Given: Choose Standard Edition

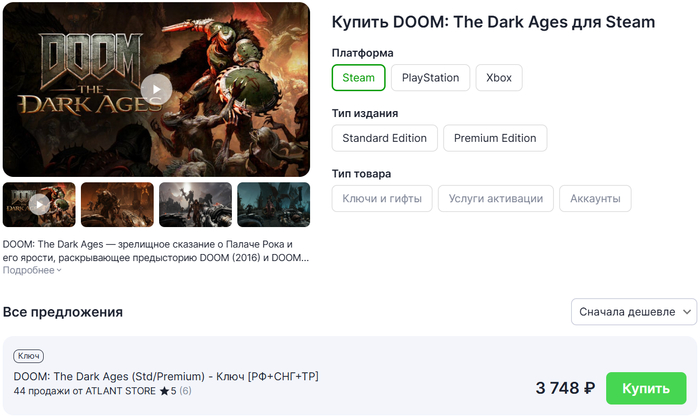Looking at the screenshot, I should tap(384, 138).
